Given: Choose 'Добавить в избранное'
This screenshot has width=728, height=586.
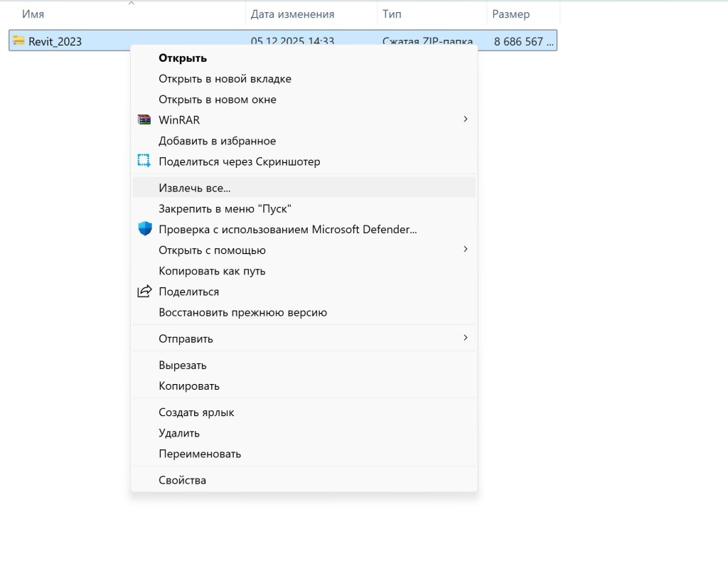Looking at the screenshot, I should coord(304,141).
